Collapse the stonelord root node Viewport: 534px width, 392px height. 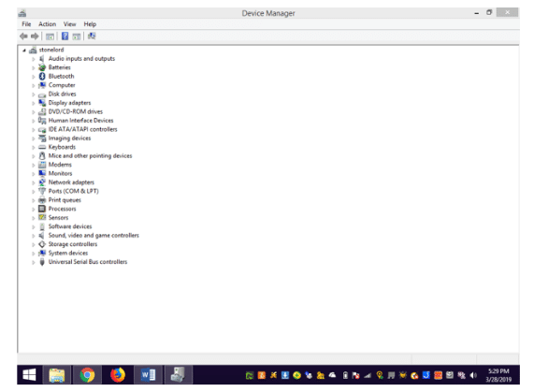[24, 51]
